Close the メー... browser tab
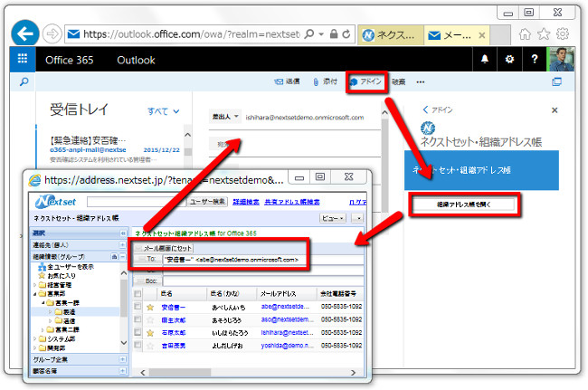588x390 pixels. point(482,35)
